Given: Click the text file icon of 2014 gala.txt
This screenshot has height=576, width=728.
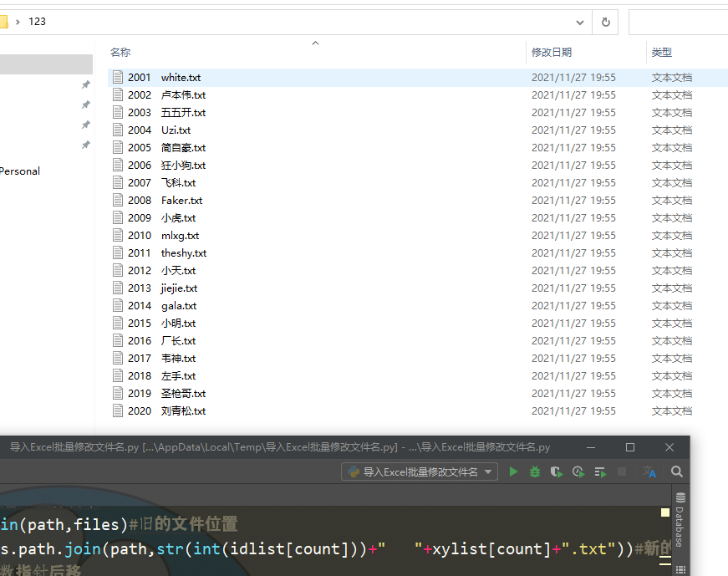Looking at the screenshot, I should [x=118, y=305].
